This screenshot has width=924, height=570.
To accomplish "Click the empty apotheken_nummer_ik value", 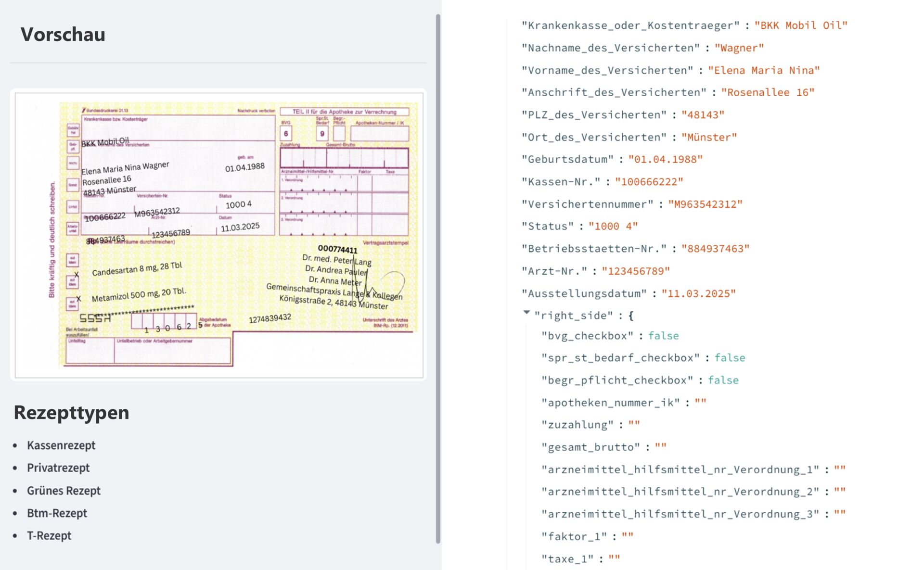I will (x=700, y=403).
